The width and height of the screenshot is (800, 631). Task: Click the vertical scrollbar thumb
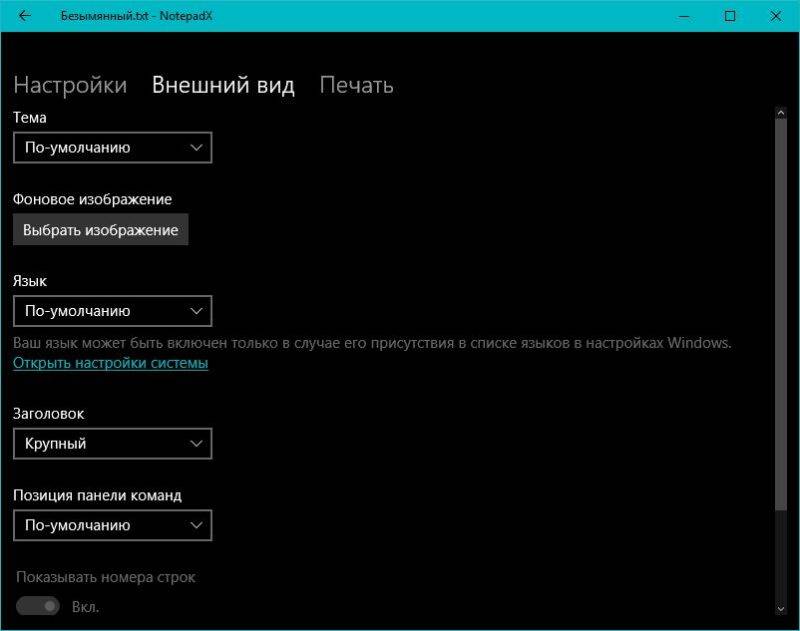tap(781, 314)
